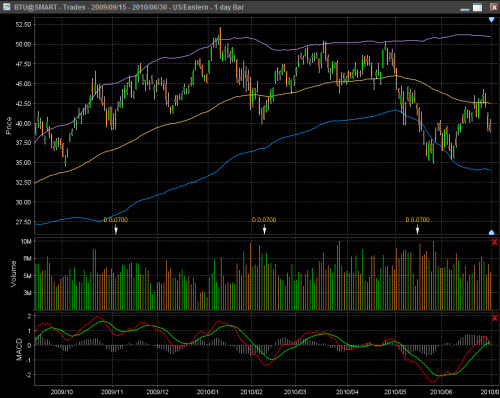500x398 pixels.
Task: Close the Volume sub-panel with red X
Action: pyautogui.click(x=494, y=242)
